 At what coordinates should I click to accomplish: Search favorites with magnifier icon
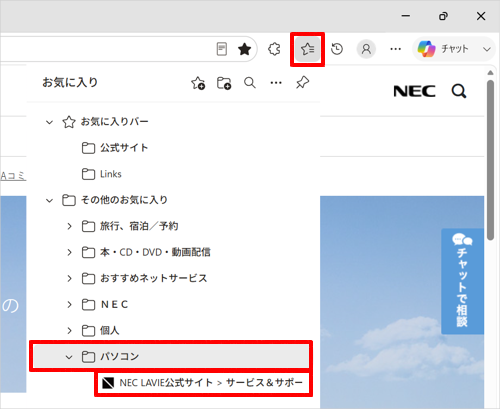pyautogui.click(x=250, y=83)
